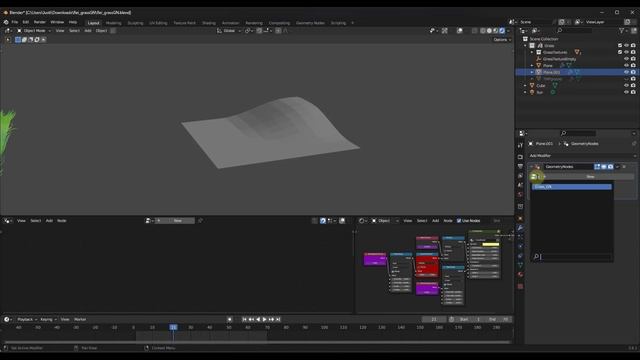
Task: Click the New node group button in modifier
Action: click(590, 177)
